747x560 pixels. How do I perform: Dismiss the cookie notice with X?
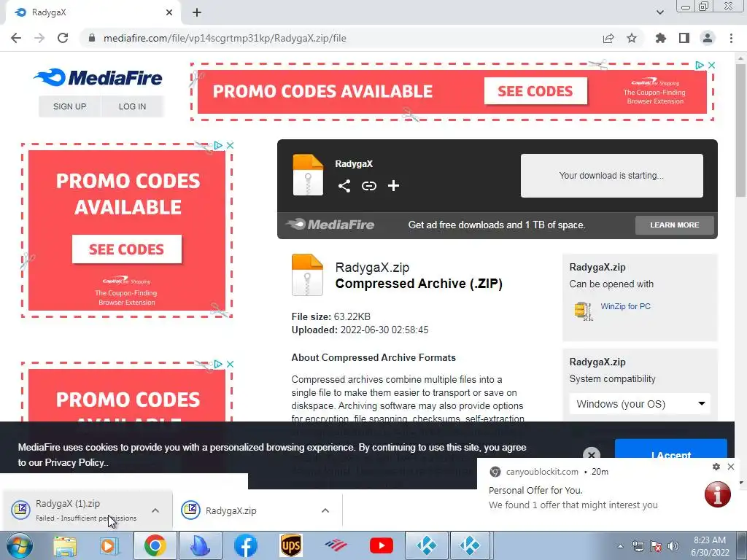[x=591, y=454]
